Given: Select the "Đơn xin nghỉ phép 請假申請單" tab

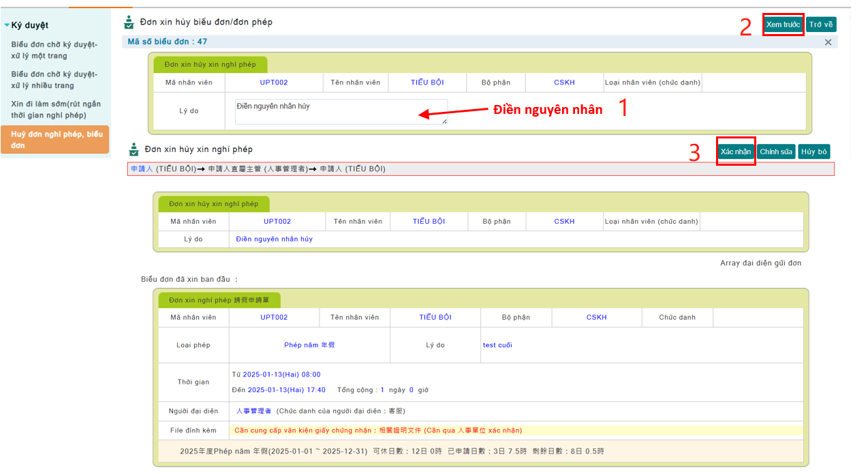Looking at the screenshot, I should point(219,300).
